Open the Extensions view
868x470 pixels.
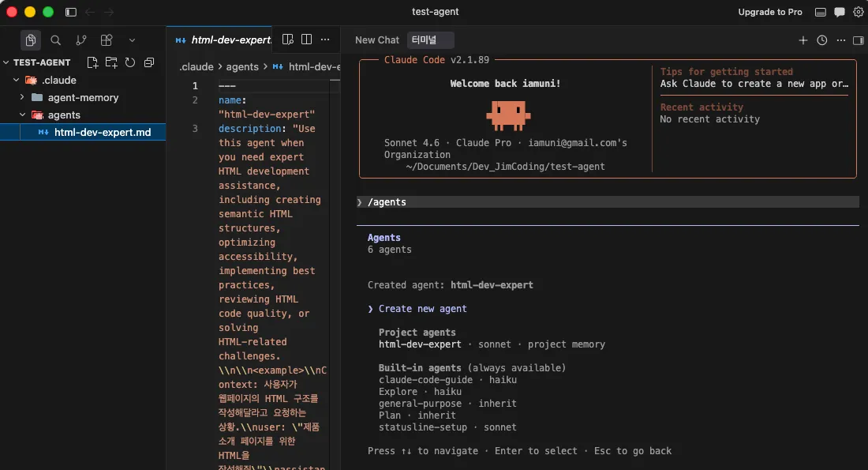point(107,40)
